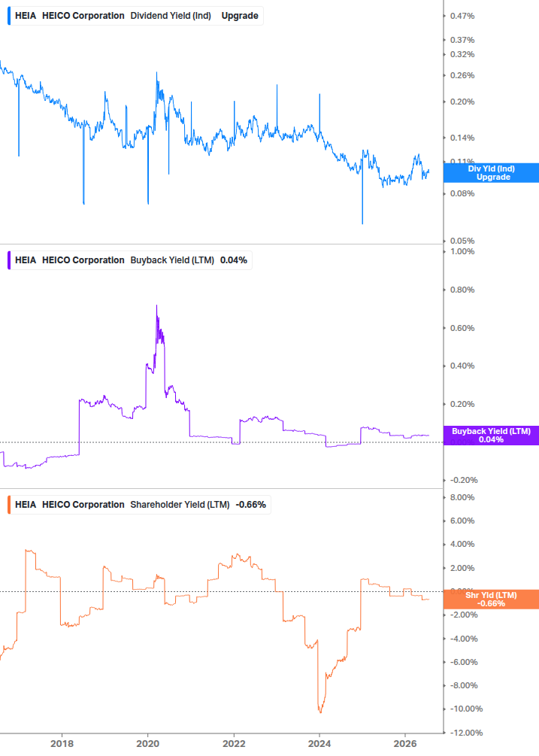Click the 0.40% tick on buyback yield axis
539x756 pixels.
coord(462,366)
